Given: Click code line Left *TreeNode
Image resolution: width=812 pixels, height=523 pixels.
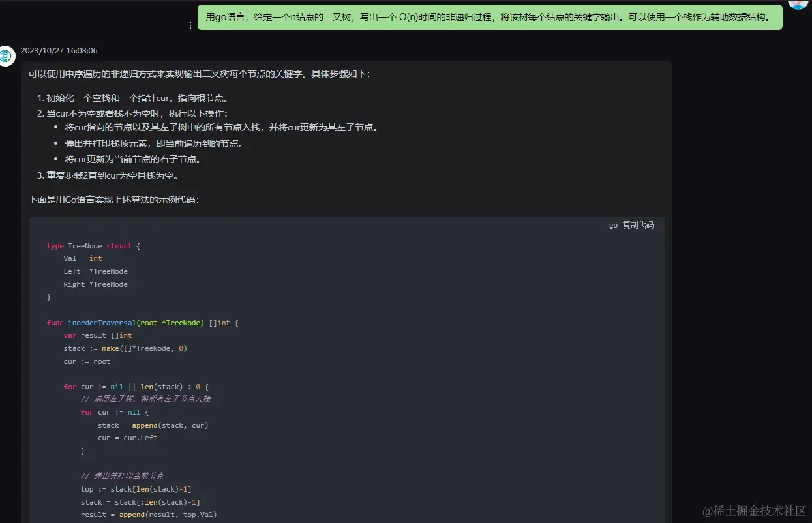Looking at the screenshot, I should click(96, 271).
